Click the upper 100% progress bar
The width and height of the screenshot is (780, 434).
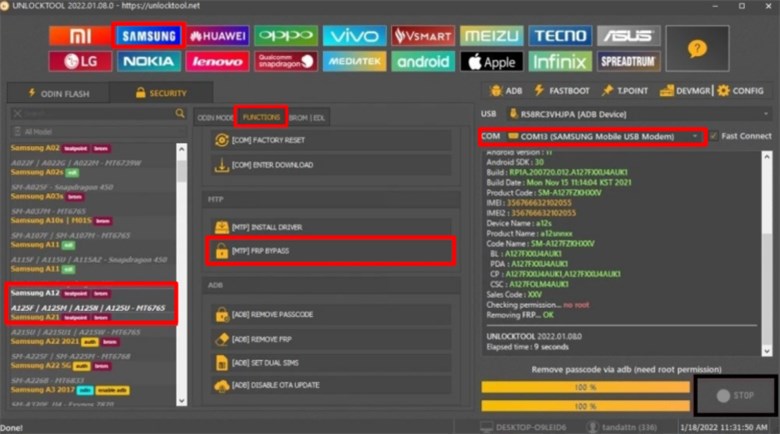click(585, 387)
